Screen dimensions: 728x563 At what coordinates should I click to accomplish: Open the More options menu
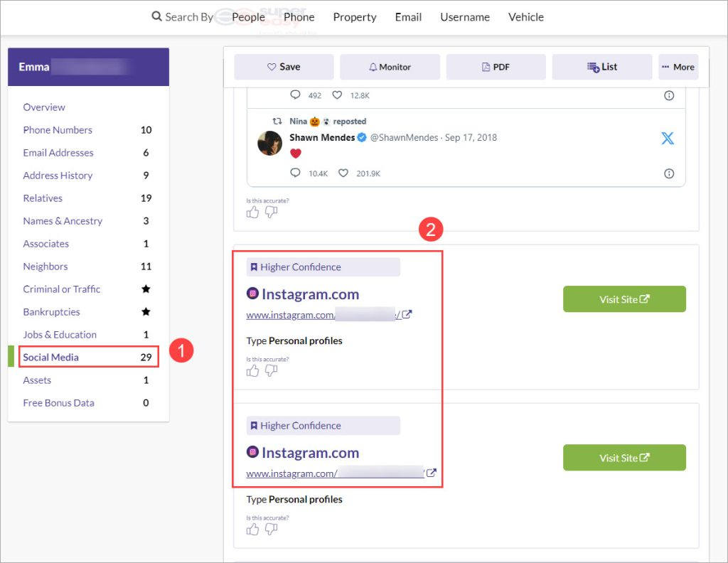click(678, 67)
